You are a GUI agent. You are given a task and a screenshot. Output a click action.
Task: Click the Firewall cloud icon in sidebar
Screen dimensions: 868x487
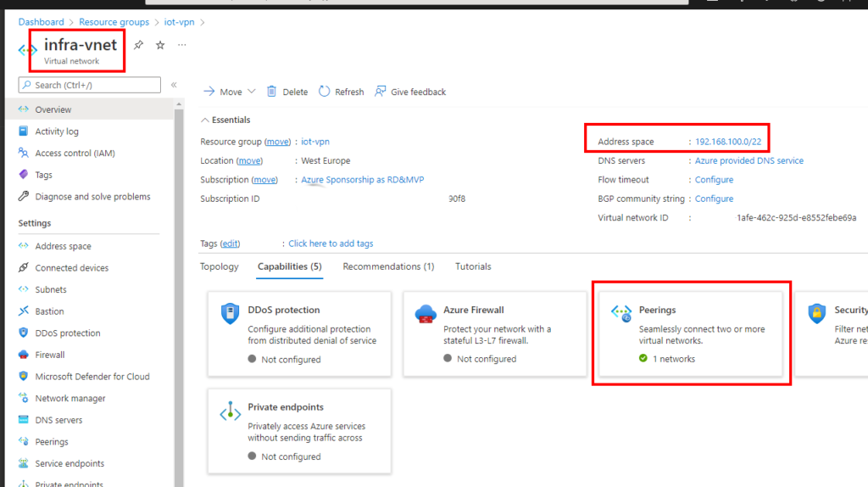click(x=23, y=354)
